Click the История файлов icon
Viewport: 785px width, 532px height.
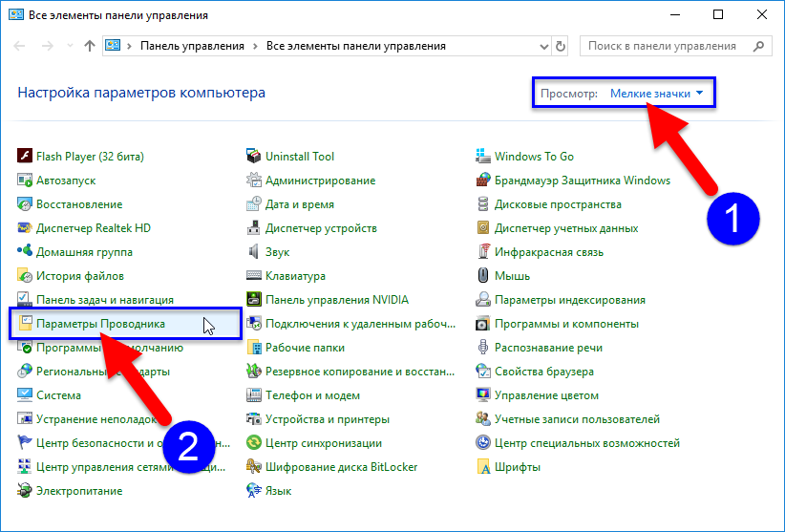click(25, 276)
